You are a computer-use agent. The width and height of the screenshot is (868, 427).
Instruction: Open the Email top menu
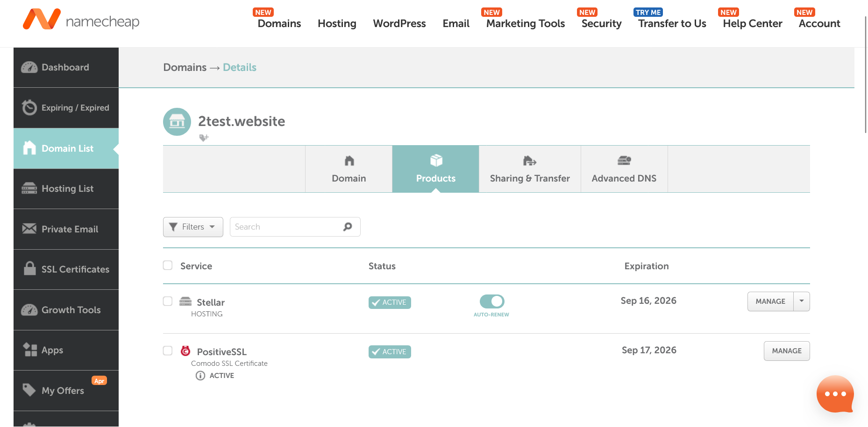456,23
